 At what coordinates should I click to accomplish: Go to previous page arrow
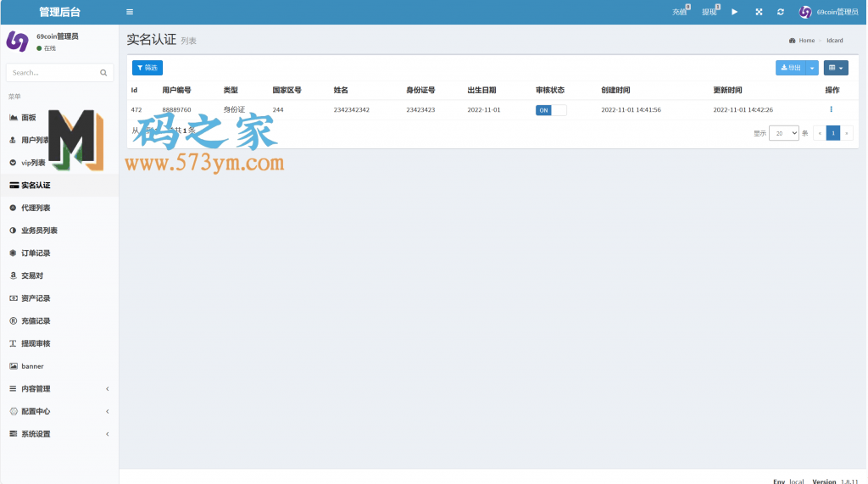pyautogui.click(x=820, y=133)
